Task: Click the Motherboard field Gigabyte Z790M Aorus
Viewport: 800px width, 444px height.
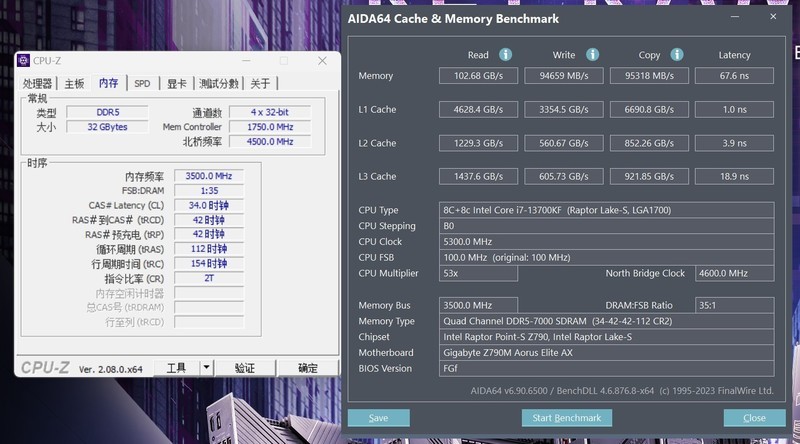Action: tap(607, 353)
